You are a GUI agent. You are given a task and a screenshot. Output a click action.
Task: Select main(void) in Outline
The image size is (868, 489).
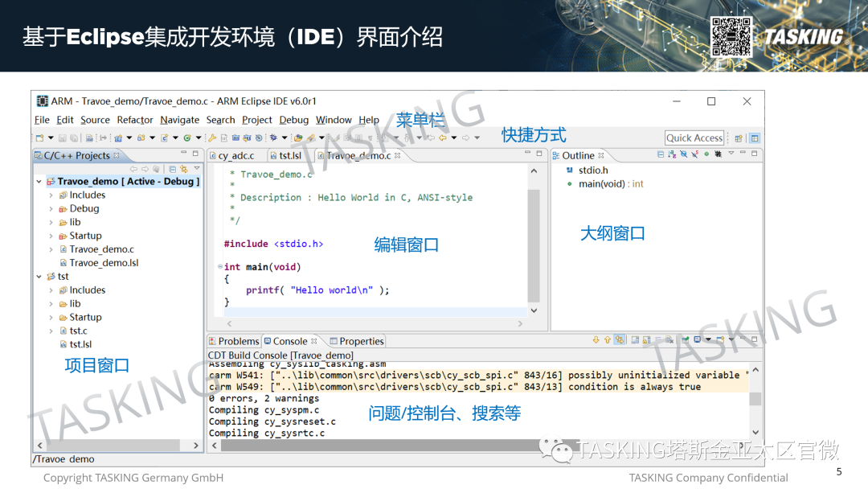coord(611,184)
